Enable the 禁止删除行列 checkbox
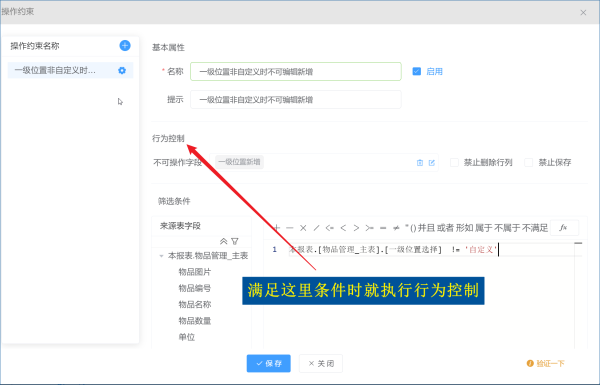 click(x=454, y=163)
